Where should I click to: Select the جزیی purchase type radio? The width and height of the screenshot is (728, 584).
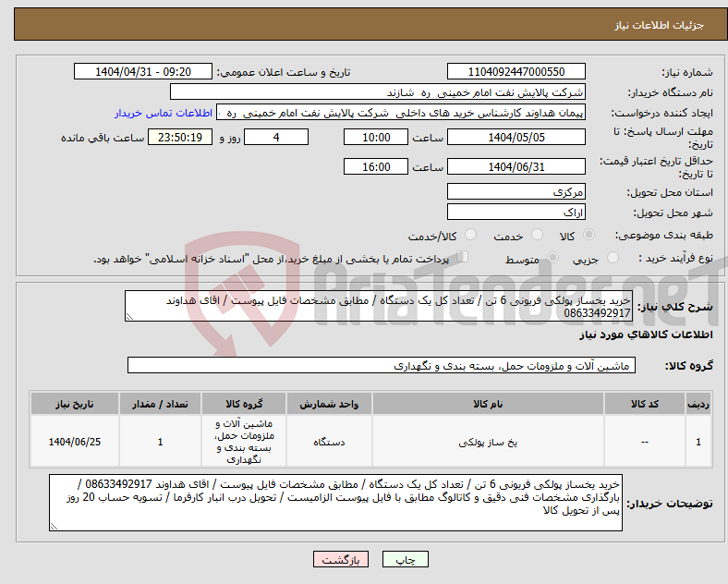613,258
